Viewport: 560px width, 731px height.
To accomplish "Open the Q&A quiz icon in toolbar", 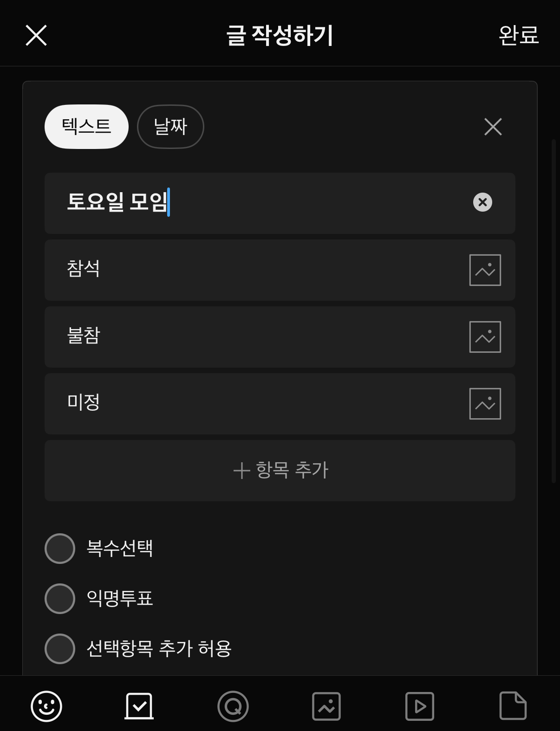I will (233, 706).
